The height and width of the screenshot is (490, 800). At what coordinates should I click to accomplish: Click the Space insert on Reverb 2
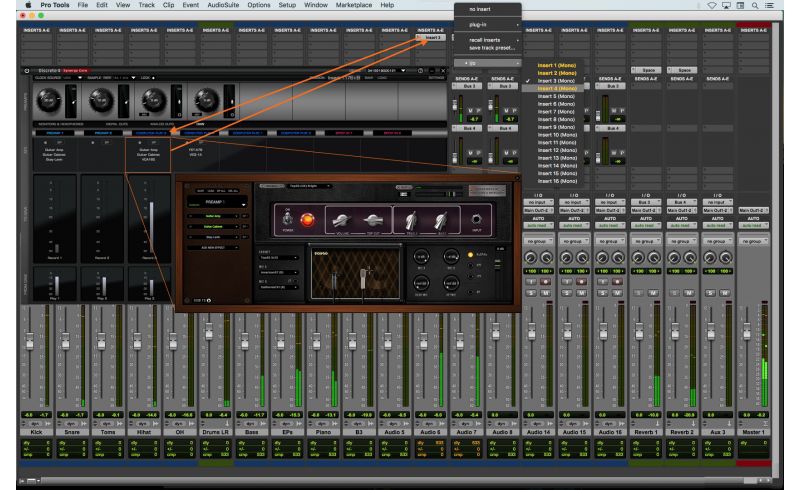pos(681,70)
